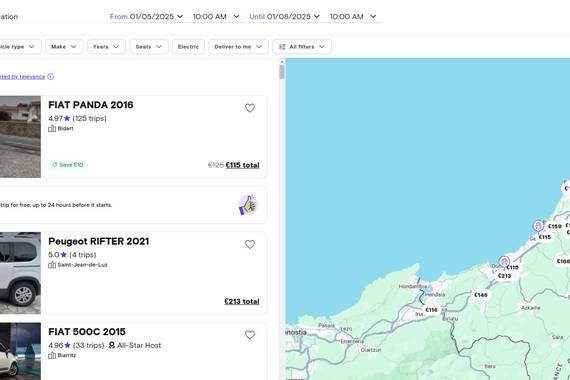Click the Bidart location text
570x380 pixels.
pos(65,128)
